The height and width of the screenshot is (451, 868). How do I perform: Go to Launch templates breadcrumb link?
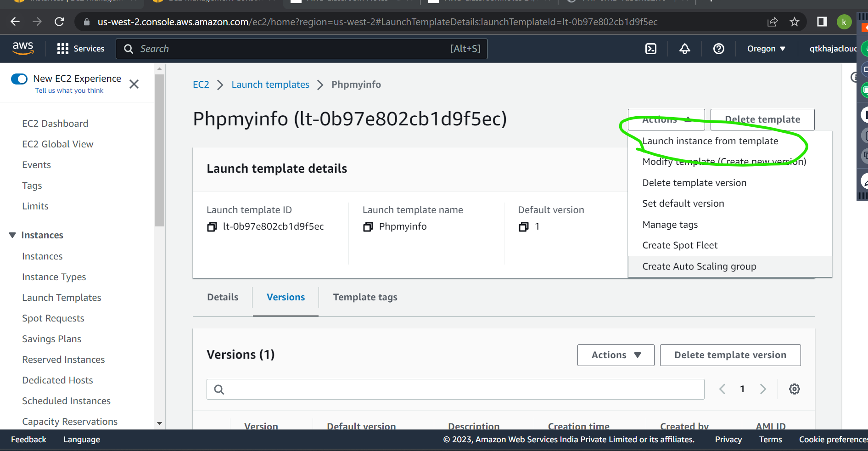coord(270,85)
